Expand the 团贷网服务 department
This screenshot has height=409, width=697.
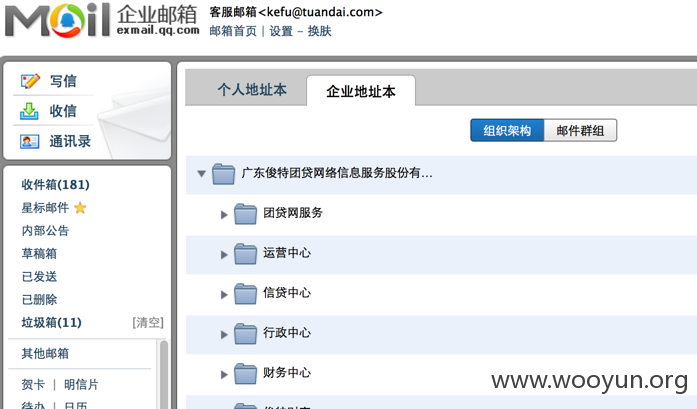(224, 215)
